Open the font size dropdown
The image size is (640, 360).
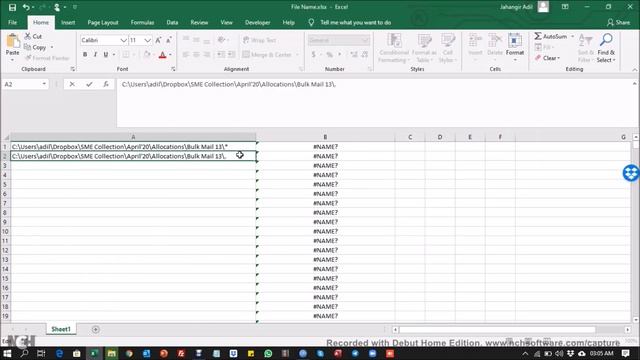tap(147, 40)
